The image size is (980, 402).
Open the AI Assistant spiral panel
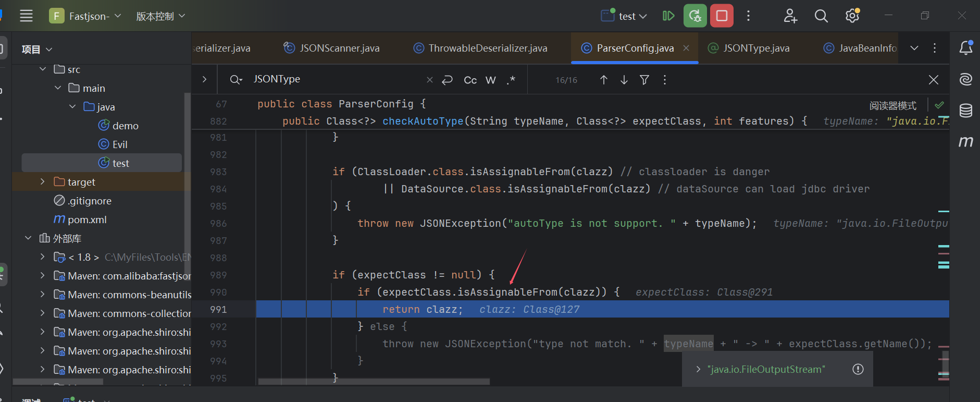point(965,79)
